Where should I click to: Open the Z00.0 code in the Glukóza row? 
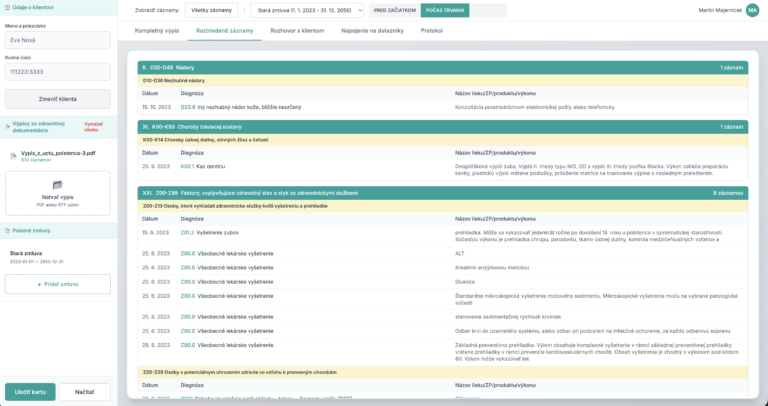coord(188,282)
